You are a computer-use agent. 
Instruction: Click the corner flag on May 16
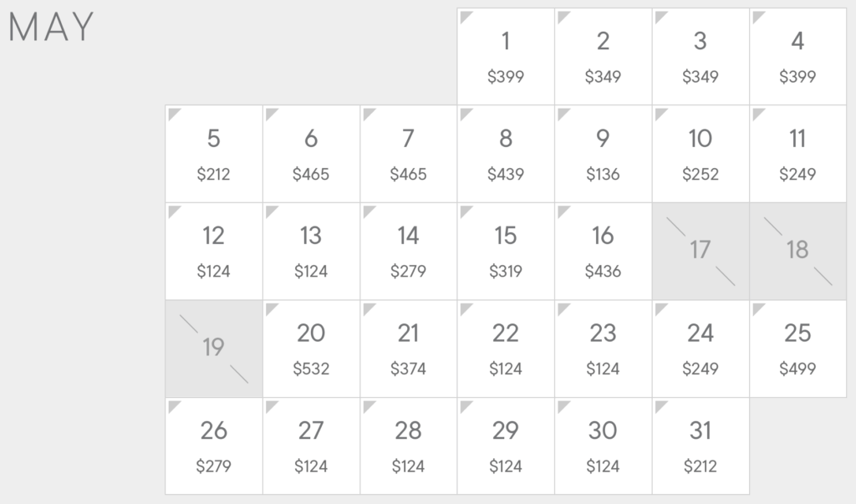[x=563, y=211]
